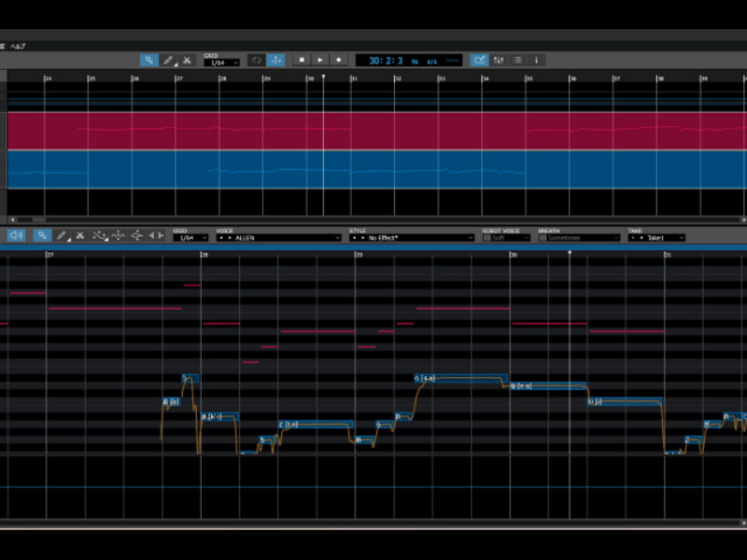Enable the Breath checkbox

[543, 238]
